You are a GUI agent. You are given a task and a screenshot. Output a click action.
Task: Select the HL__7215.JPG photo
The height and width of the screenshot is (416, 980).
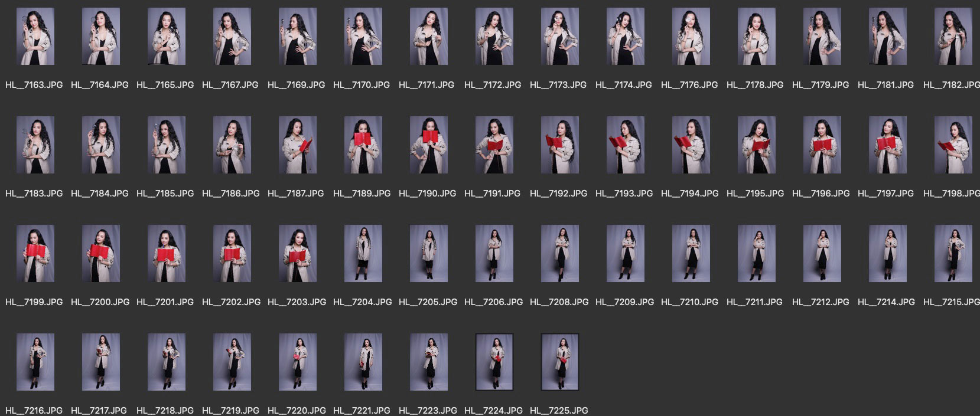pos(952,254)
